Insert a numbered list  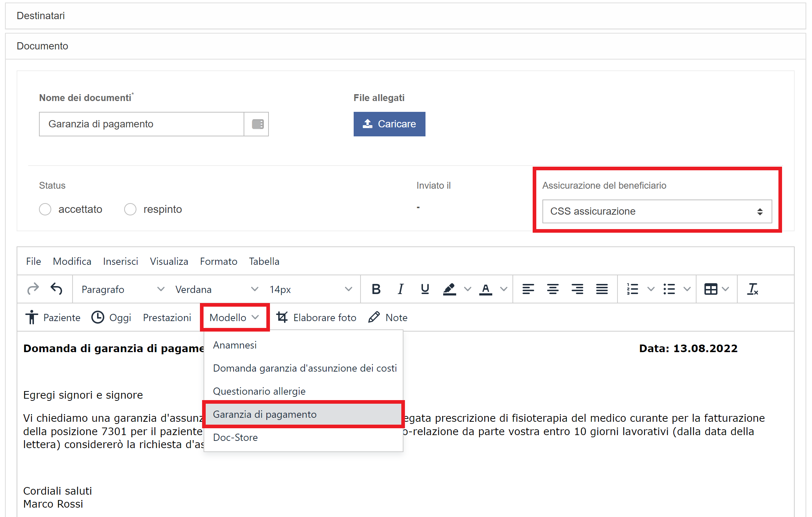click(x=632, y=289)
